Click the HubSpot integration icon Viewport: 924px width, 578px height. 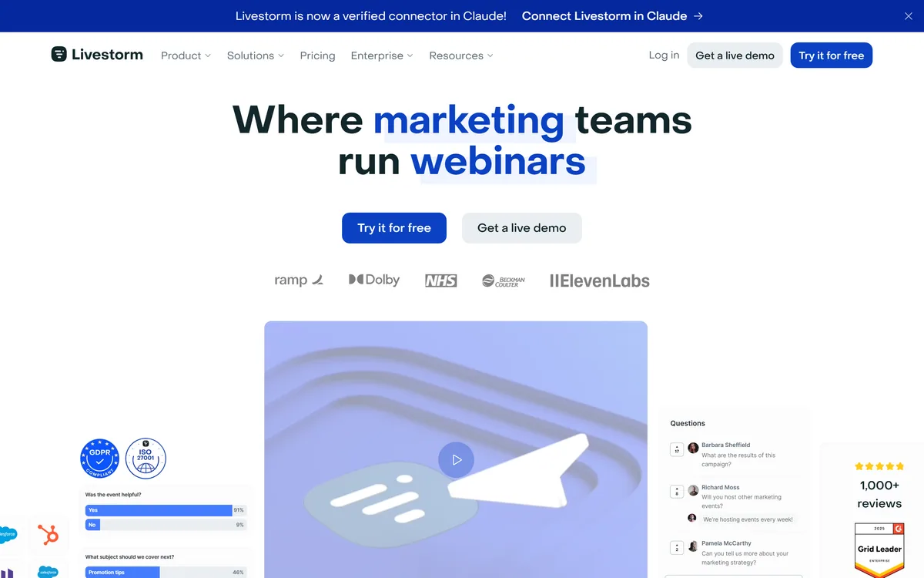[49, 534]
